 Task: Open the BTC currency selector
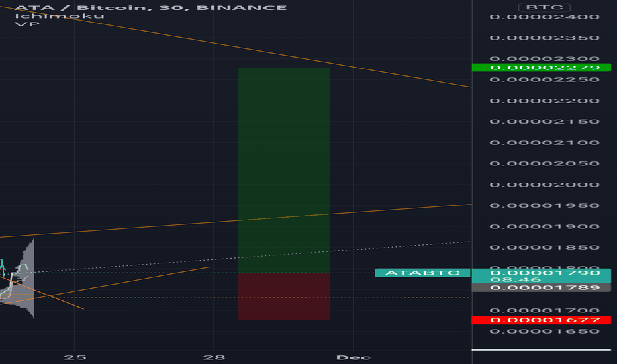(544, 7)
